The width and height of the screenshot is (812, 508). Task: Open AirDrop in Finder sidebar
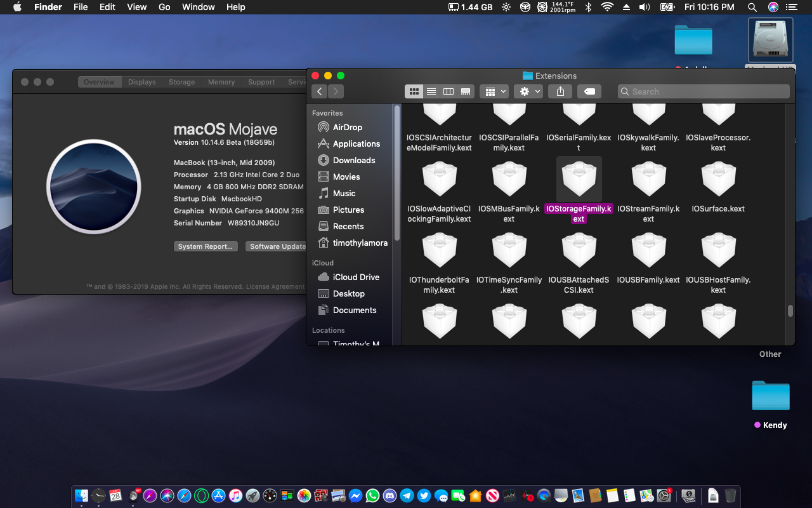pos(348,127)
